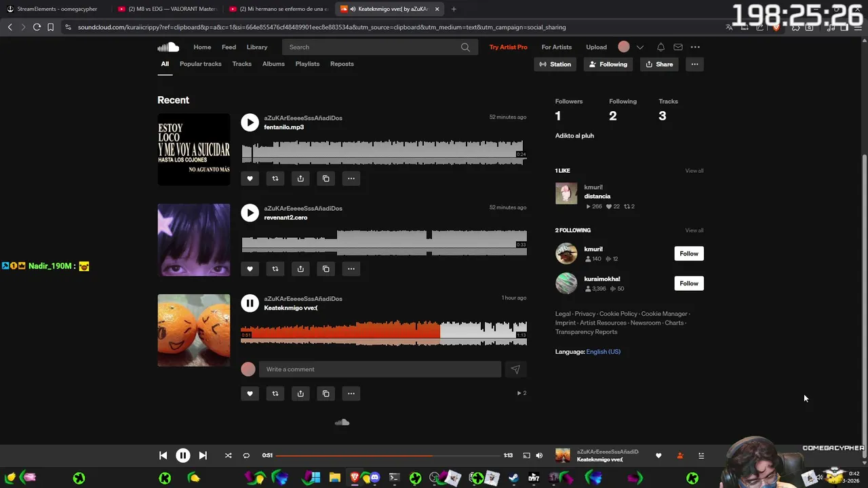Play the fentanilo.mp3 track
The height and width of the screenshot is (488, 868).
tap(250, 122)
